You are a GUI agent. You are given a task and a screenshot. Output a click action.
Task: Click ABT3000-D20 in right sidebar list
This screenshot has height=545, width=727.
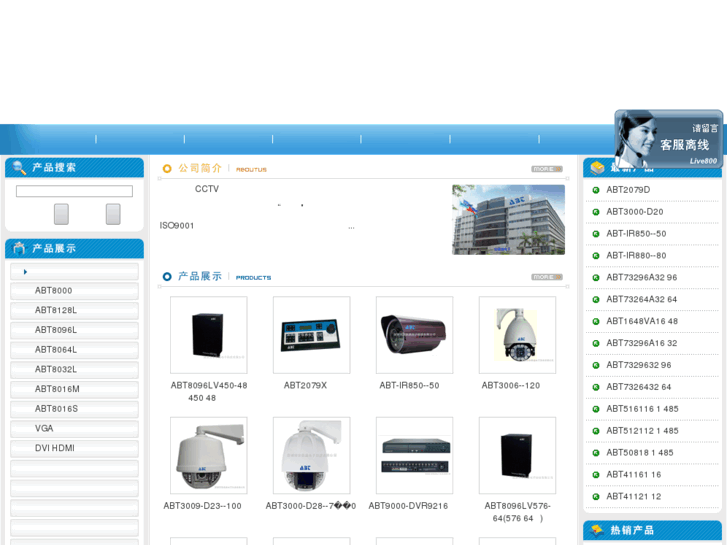pyautogui.click(x=635, y=212)
